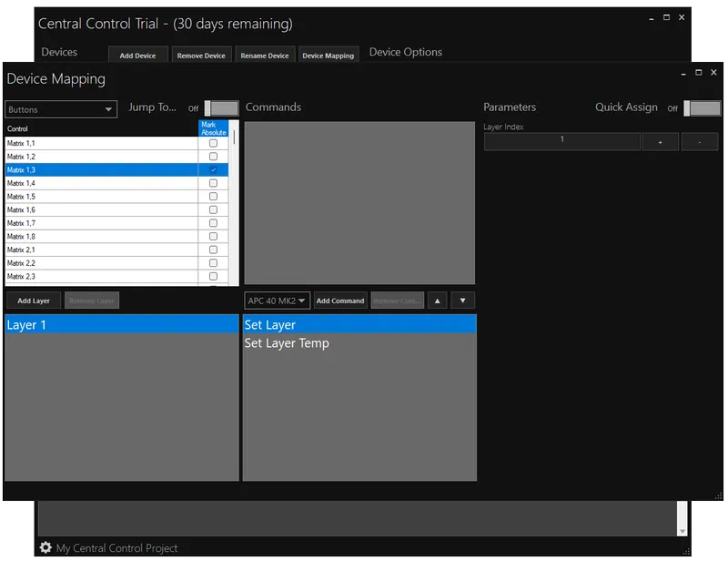Viewport: 728px width, 561px height.
Task: Maximize the Central Control Trial window
Action: click(x=666, y=17)
